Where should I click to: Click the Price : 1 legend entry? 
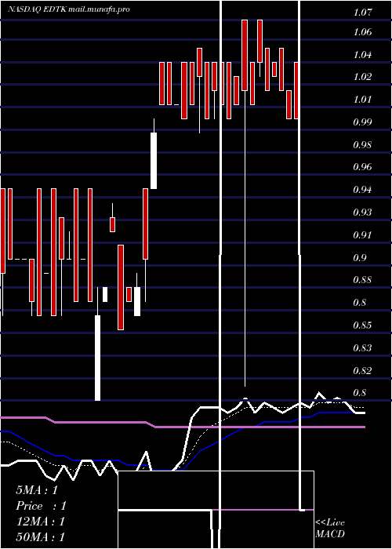point(41,506)
